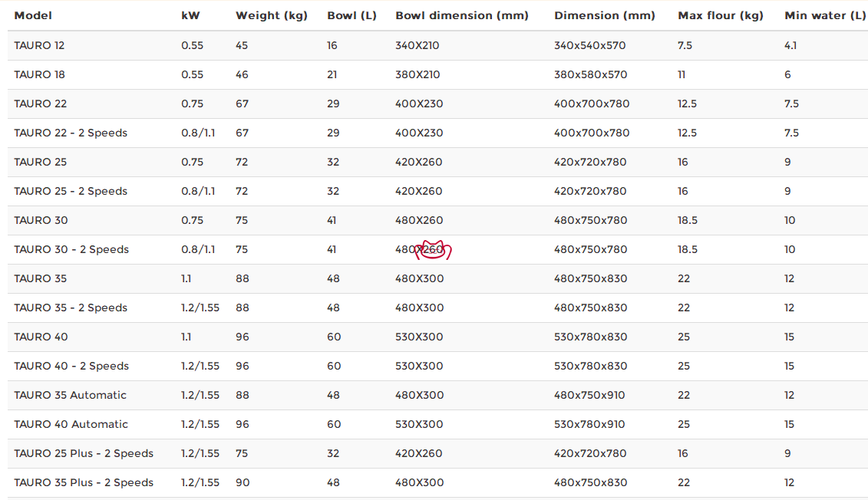
Task: Click the 4.1 min water value
Action: [x=790, y=45]
